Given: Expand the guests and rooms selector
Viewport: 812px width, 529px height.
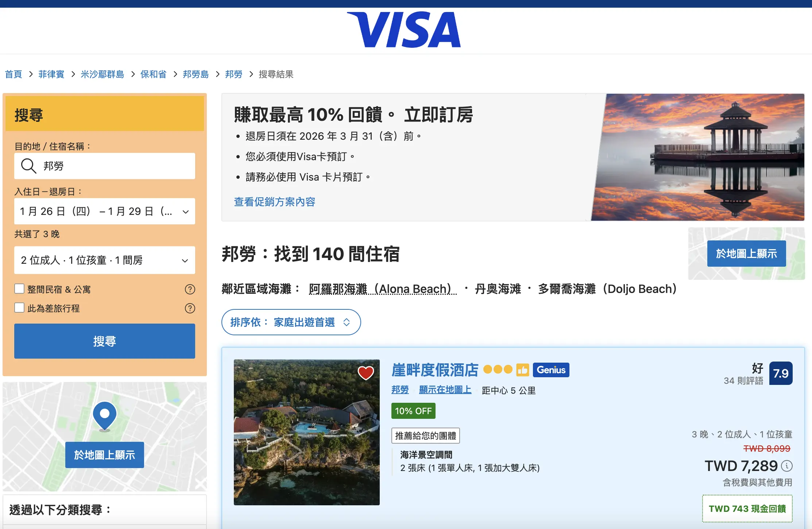Looking at the screenshot, I should tap(104, 260).
